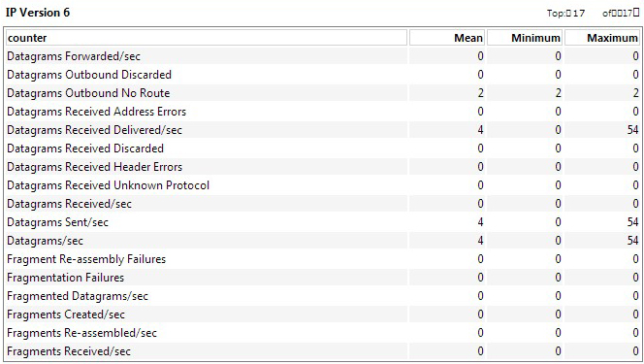Sort by the counter column header
Viewport: 644px width, 364px height.
pyautogui.click(x=207, y=38)
